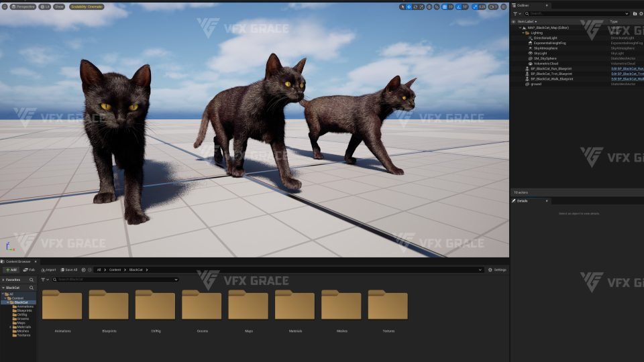Viewport: 644px width, 362px height.
Task: Select the scale gizmo tool in viewport
Action: 421,7
